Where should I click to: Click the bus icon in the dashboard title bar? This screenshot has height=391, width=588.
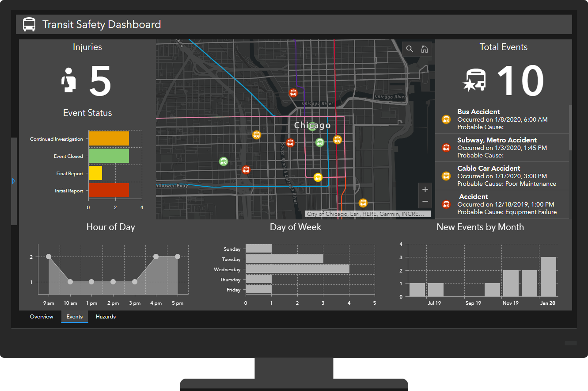pos(29,24)
